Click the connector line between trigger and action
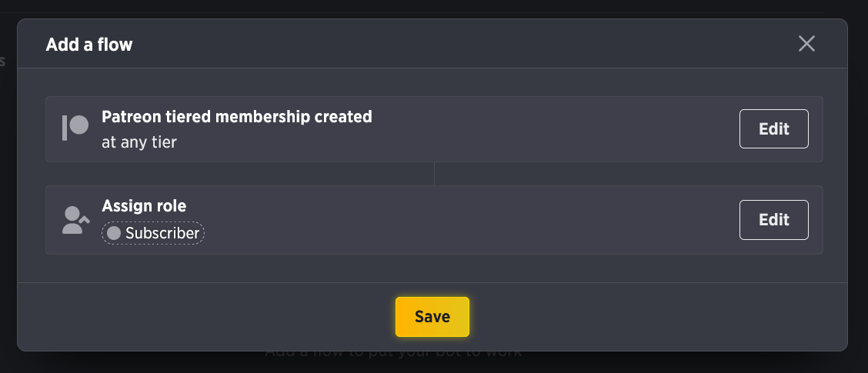This screenshot has height=373, width=868. click(435, 174)
